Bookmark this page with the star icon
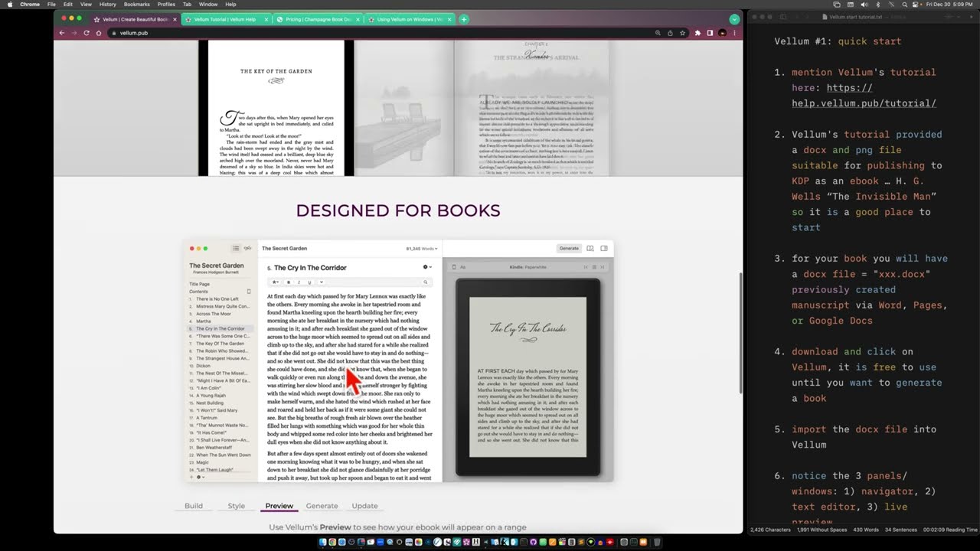This screenshot has height=551, width=980. click(682, 33)
